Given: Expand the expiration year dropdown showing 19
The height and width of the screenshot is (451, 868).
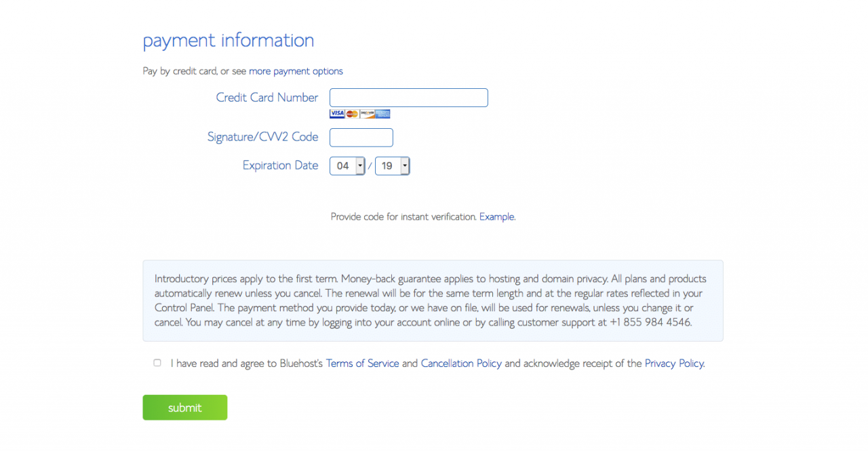Looking at the screenshot, I should [392, 166].
